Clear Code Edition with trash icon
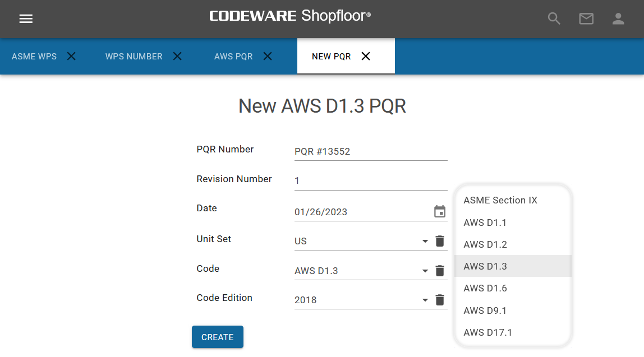Image resolution: width=644 pixels, height=357 pixels. click(439, 299)
